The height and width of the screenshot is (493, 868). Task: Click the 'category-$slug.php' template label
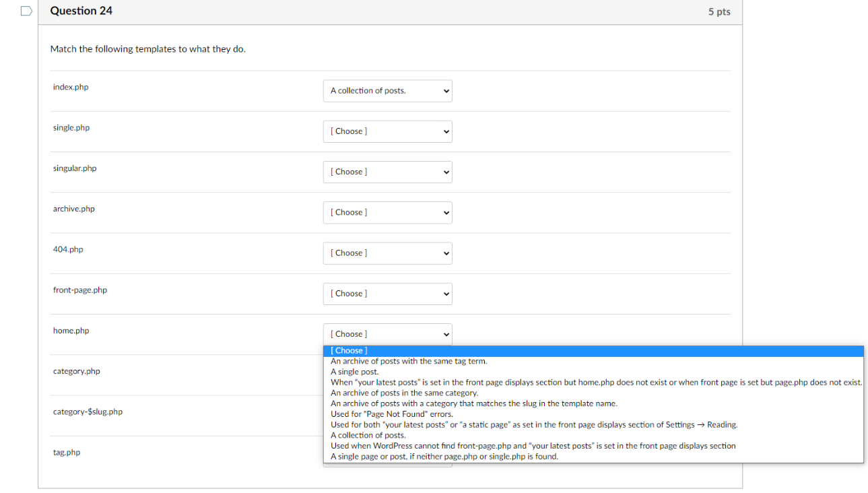pyautogui.click(x=88, y=412)
